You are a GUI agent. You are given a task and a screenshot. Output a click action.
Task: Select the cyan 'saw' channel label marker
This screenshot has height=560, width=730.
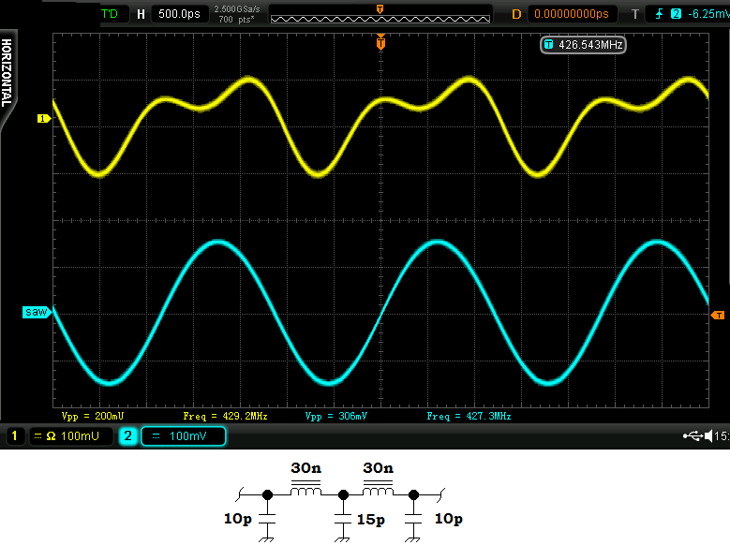tap(37, 312)
